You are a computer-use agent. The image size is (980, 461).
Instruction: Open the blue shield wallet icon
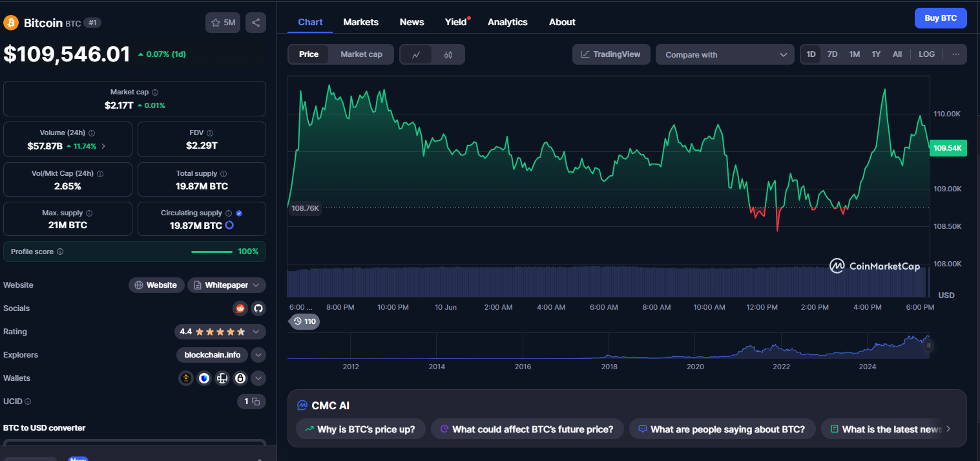click(204, 378)
